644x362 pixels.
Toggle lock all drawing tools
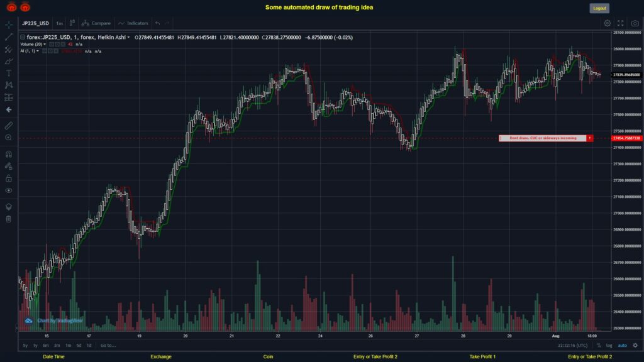9,178
